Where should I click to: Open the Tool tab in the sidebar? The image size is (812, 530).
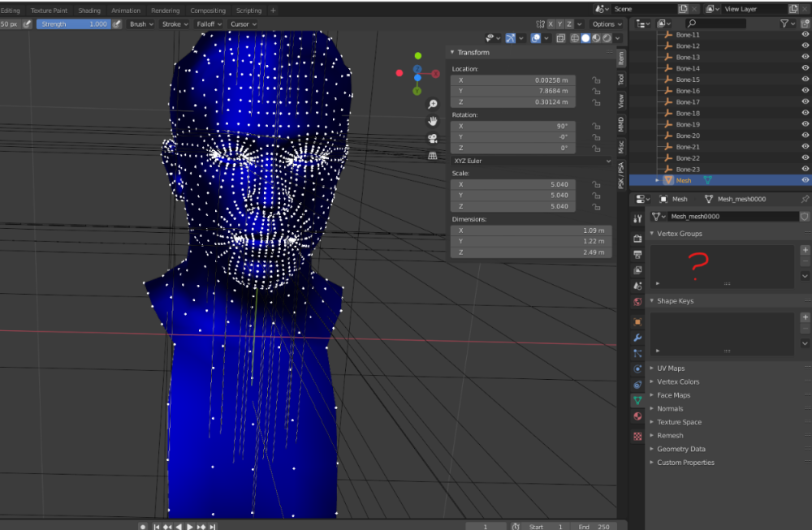[621, 80]
